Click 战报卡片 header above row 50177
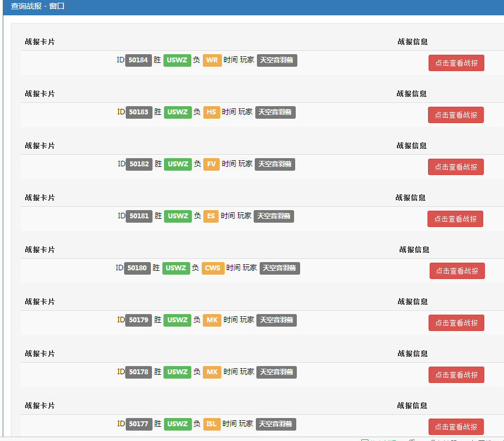This screenshot has height=441, width=504. tap(40, 405)
